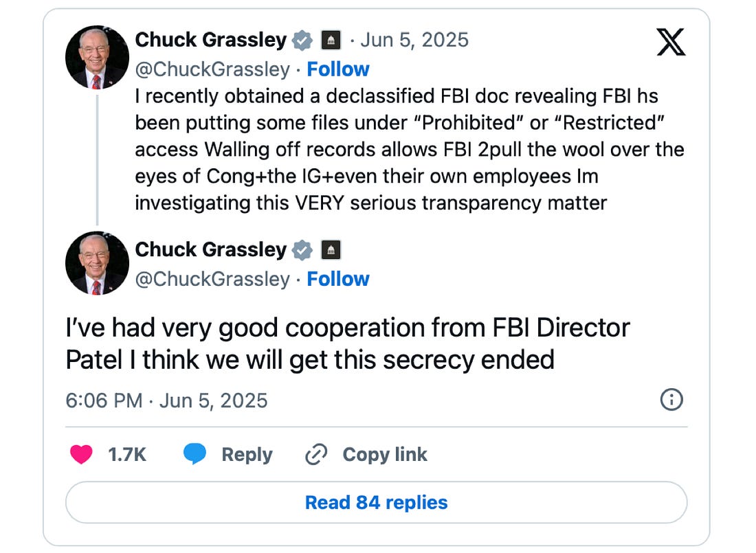
Task: Click the Reply text label
Action: (247, 455)
